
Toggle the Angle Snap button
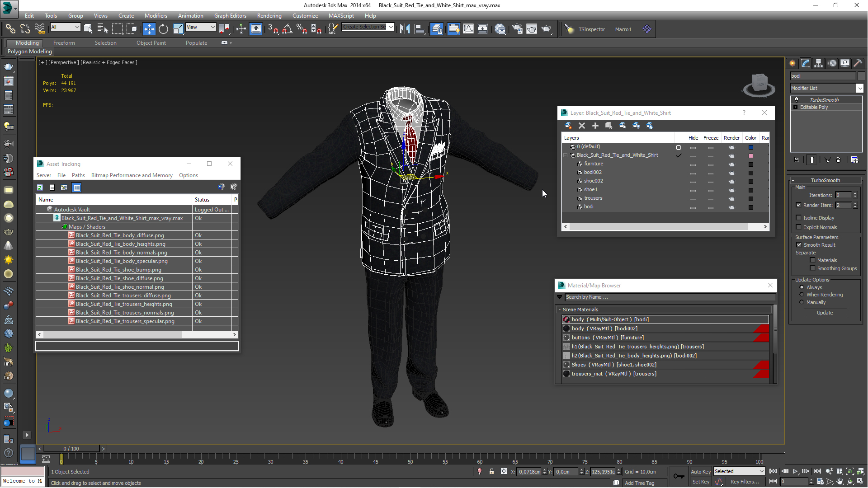[287, 29]
